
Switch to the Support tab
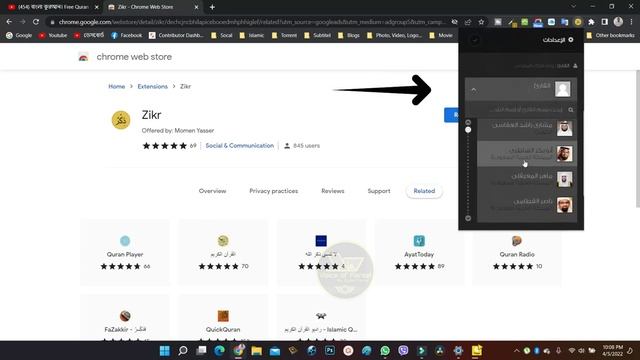[x=379, y=191]
